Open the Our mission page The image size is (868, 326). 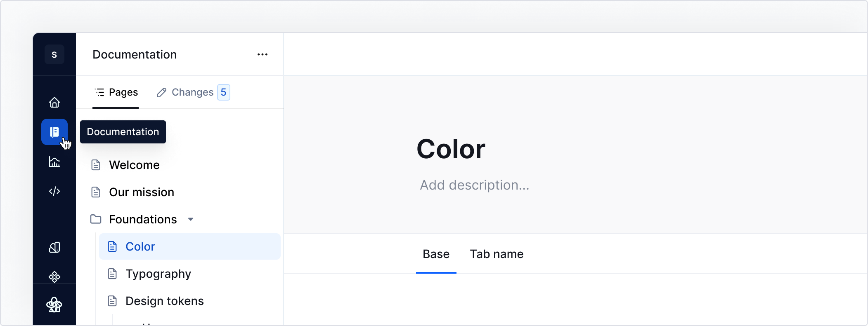141,192
